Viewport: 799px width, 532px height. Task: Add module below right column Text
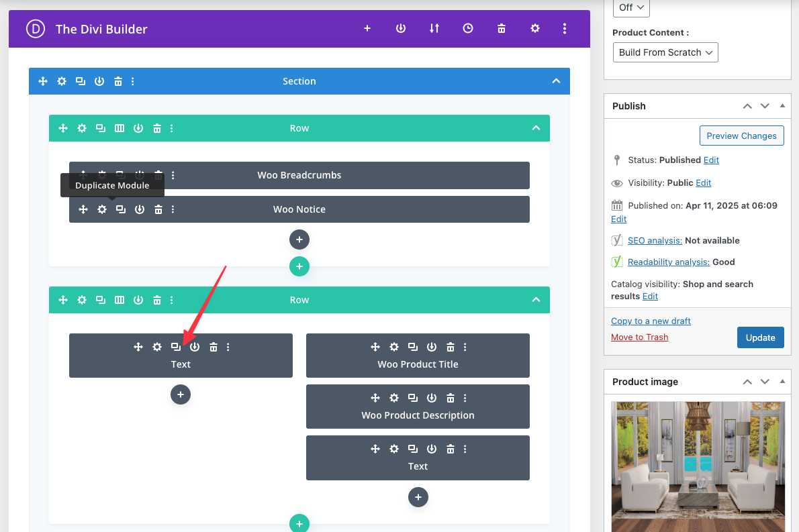[418, 497]
